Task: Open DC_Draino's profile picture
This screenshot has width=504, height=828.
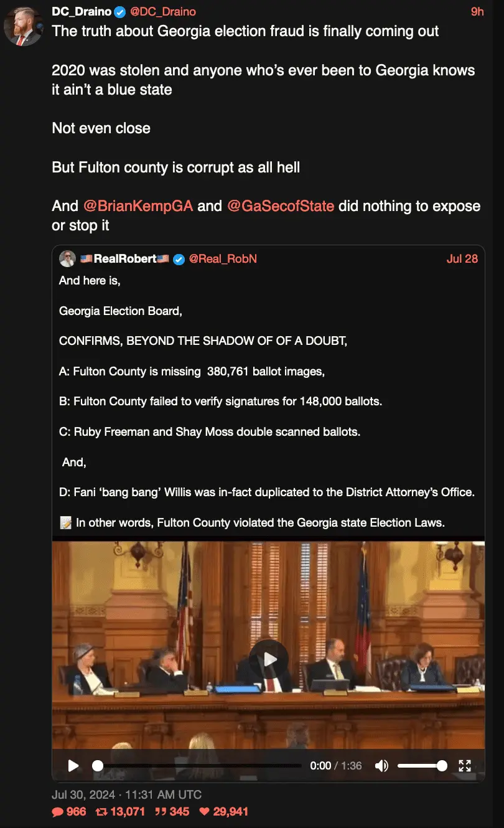Action: coord(24,26)
